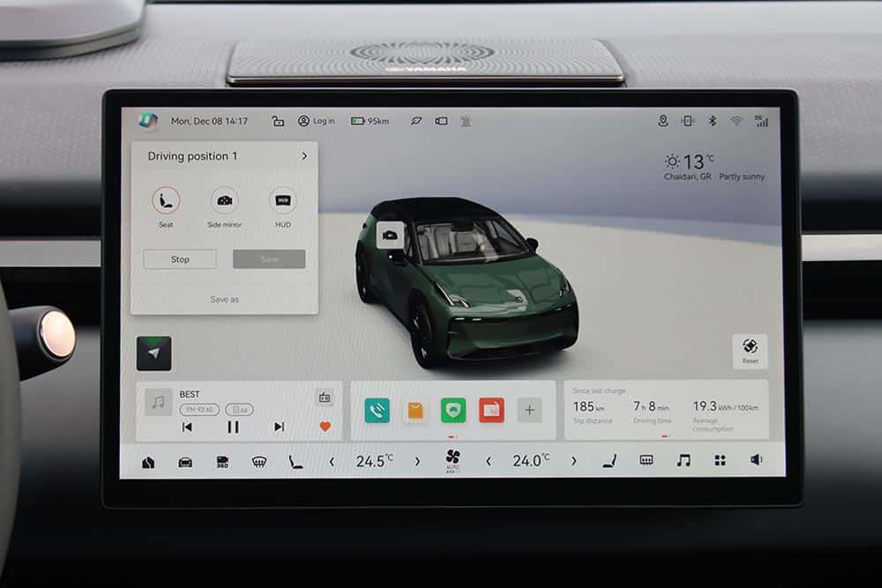Image resolution: width=882 pixels, height=588 pixels.
Task: Open the vehicle settings car icon
Action: [185, 461]
